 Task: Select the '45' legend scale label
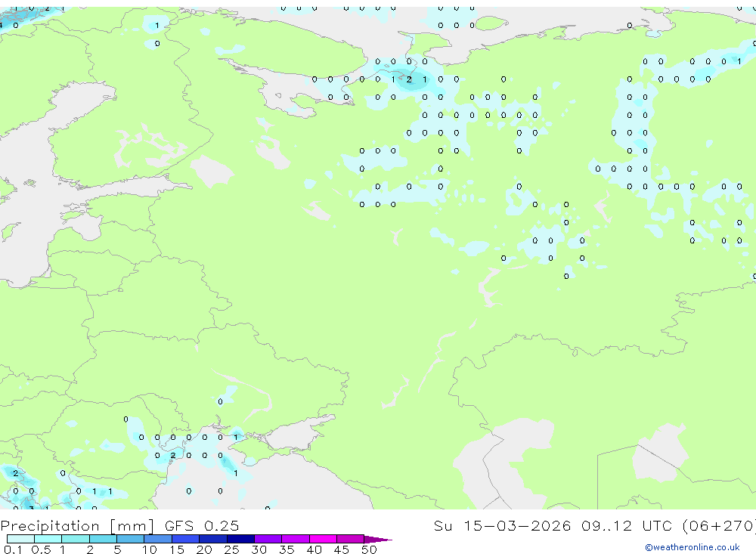pyautogui.click(x=342, y=549)
